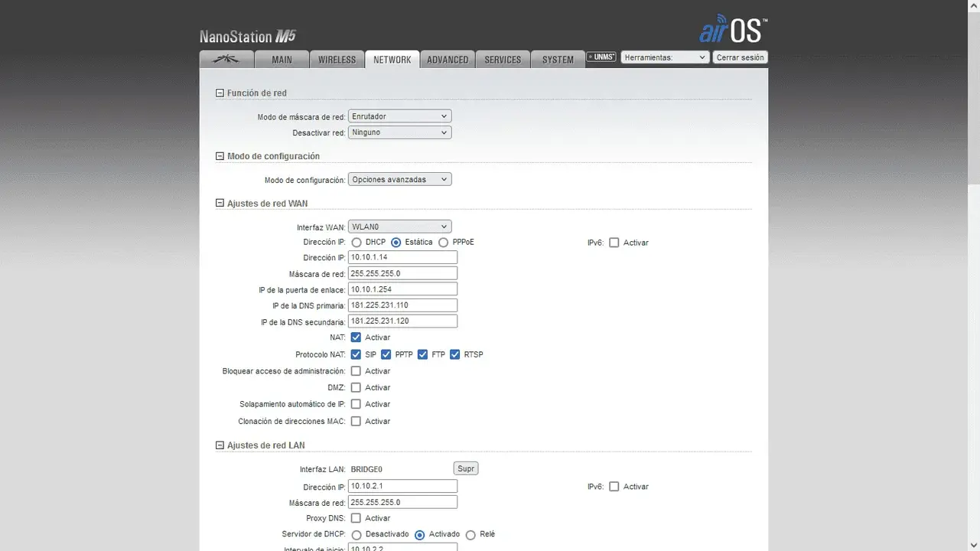Uncheck the PPTP NAT protocol
The width and height of the screenshot is (980, 551).
coord(386,354)
